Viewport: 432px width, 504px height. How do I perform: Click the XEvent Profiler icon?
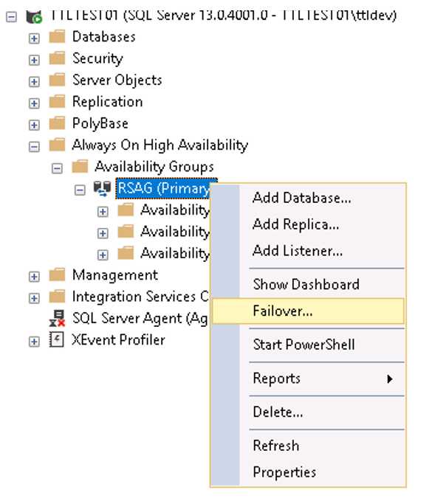pos(57,339)
